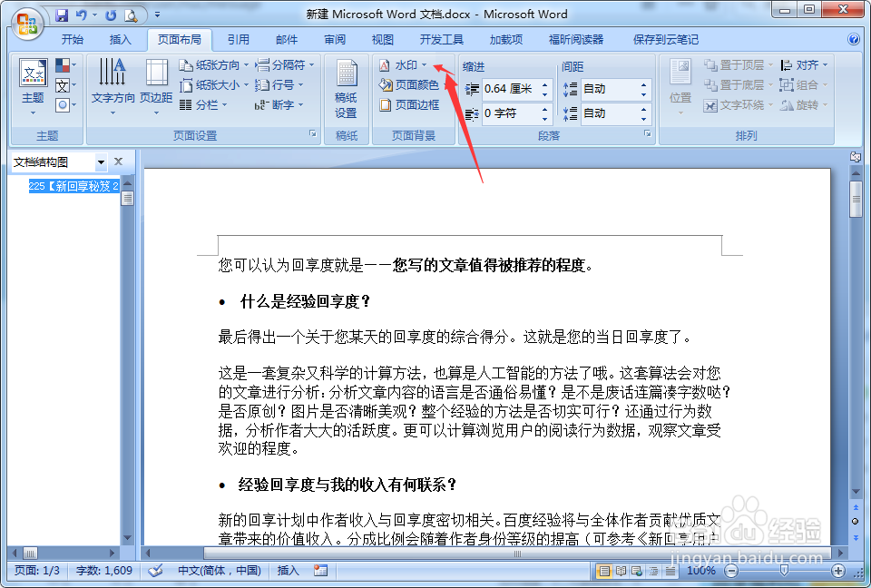Undo the last action in quick access toolbar

click(x=81, y=15)
